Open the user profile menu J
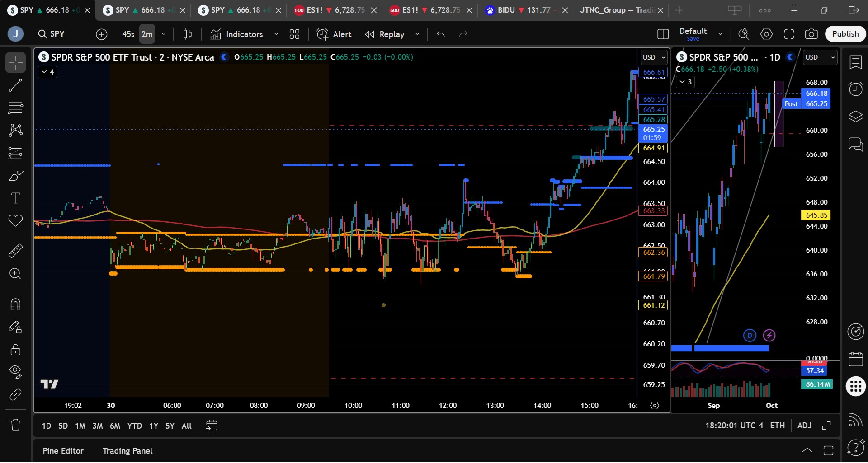Screen dimensions: 868x463 coord(15,34)
